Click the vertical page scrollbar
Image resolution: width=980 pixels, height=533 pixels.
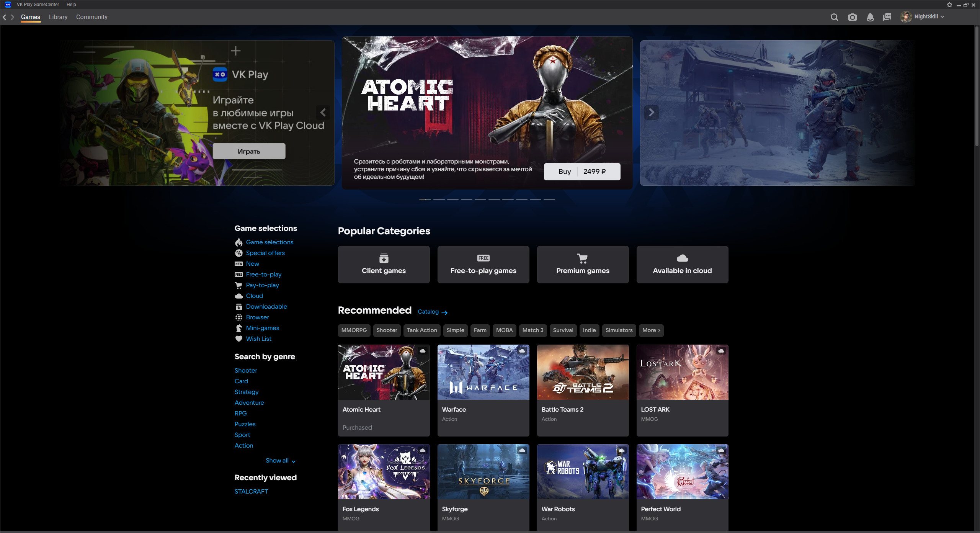click(977, 86)
